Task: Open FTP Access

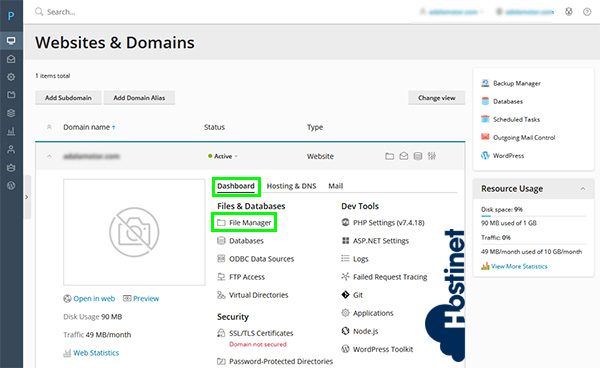Action: [241, 277]
